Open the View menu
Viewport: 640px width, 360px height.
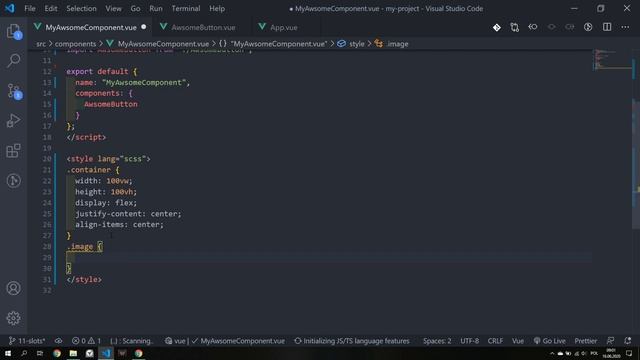[113, 8]
